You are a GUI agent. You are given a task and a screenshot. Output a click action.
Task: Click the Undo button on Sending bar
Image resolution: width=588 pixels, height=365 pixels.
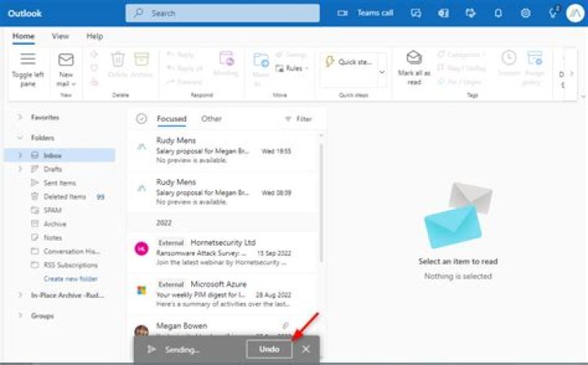[x=269, y=349]
